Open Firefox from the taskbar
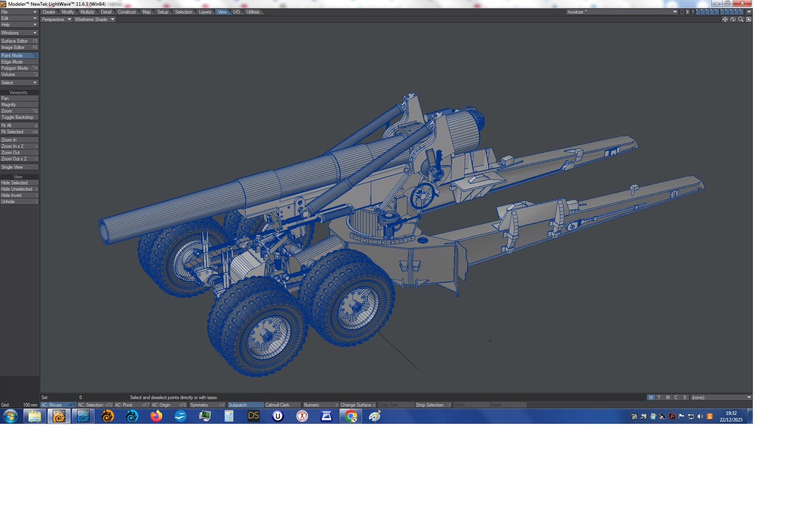Screen dimensions: 812x508 click(156, 416)
